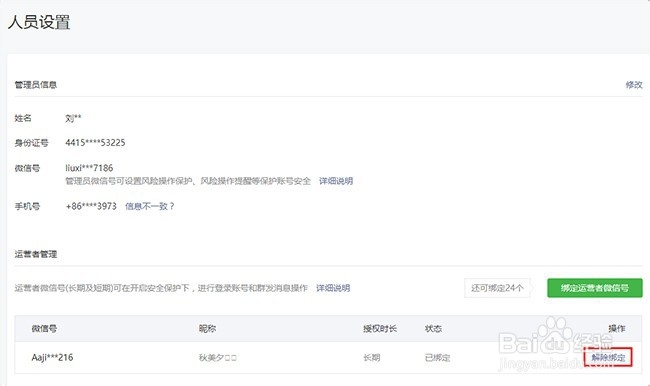
Task: Click the 昵称 column header
Action: (207, 328)
